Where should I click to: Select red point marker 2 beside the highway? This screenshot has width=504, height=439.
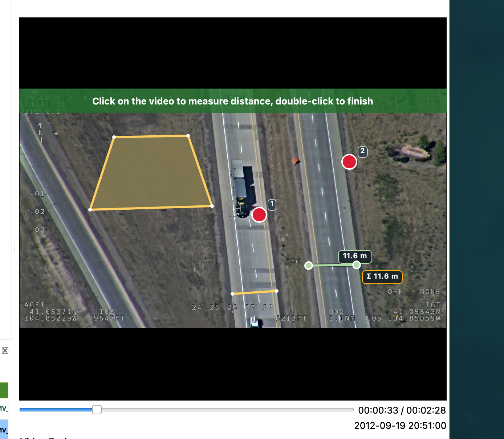coord(349,162)
